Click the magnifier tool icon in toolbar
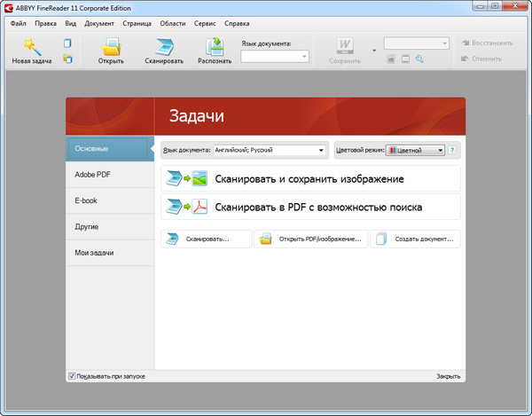The height and width of the screenshot is (416, 532). [419, 59]
